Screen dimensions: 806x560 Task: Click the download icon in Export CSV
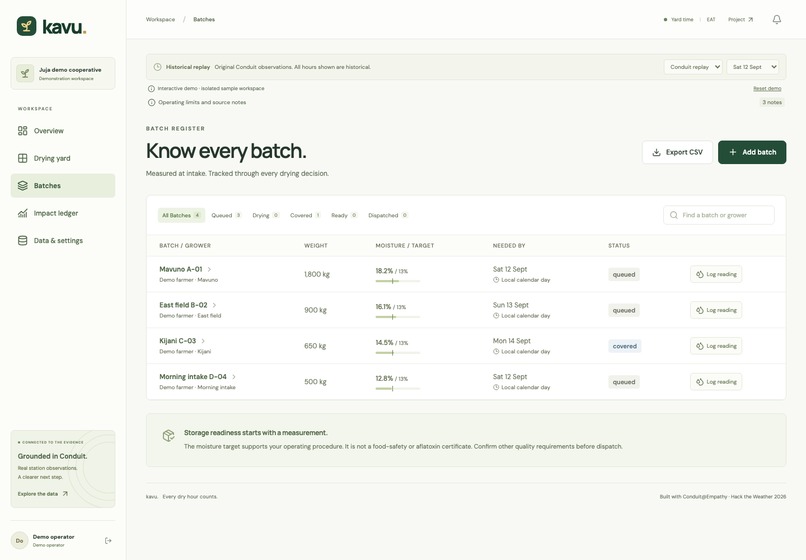click(656, 152)
